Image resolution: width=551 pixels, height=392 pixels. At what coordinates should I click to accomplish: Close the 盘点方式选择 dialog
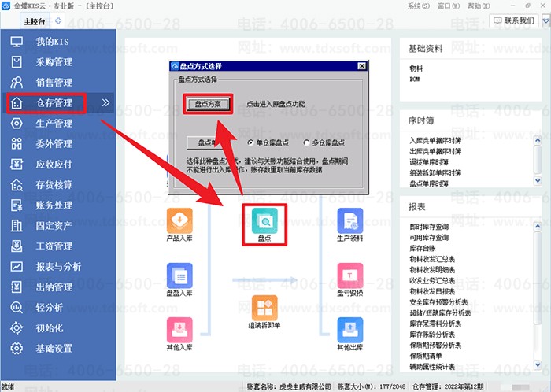click(361, 66)
